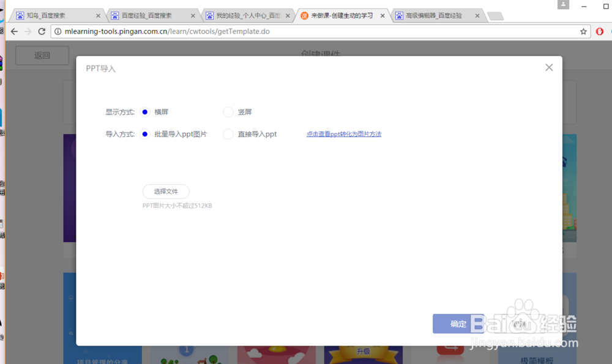Switch to the 来做课-创建生动的学习 tab
The width and height of the screenshot is (612, 364).
(343, 16)
